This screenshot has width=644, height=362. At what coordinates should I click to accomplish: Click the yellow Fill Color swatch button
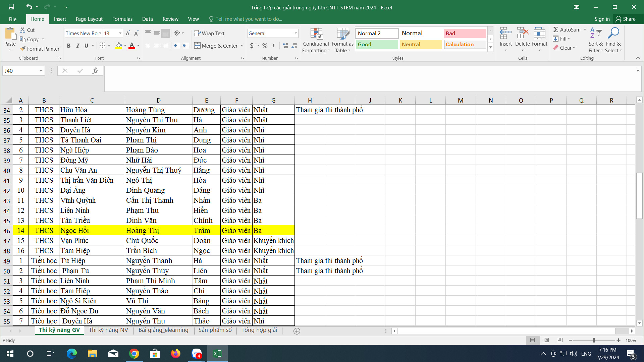pyautogui.click(x=119, y=46)
